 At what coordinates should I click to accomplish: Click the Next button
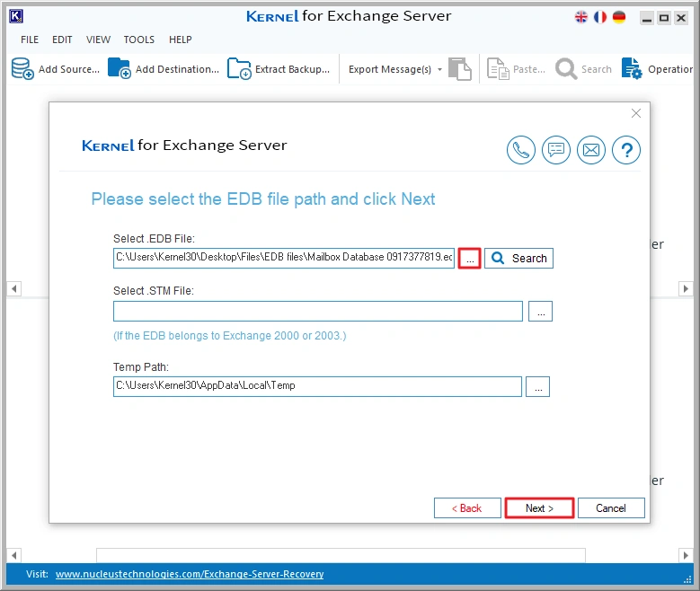coord(539,508)
